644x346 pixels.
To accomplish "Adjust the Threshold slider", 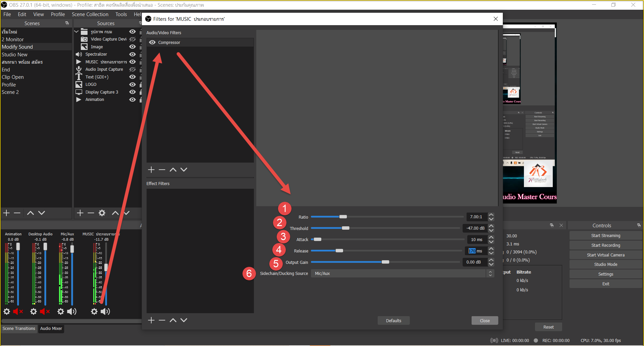I will [x=346, y=228].
